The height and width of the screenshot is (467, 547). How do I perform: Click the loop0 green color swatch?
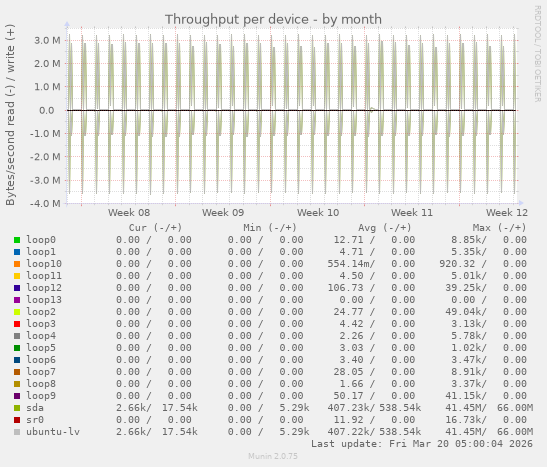(x=17, y=240)
